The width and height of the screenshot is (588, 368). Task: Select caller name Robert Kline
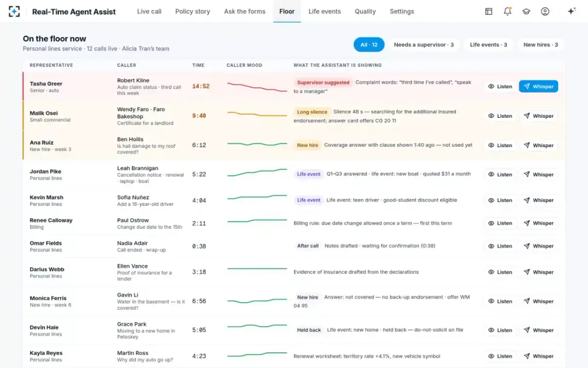tap(133, 80)
